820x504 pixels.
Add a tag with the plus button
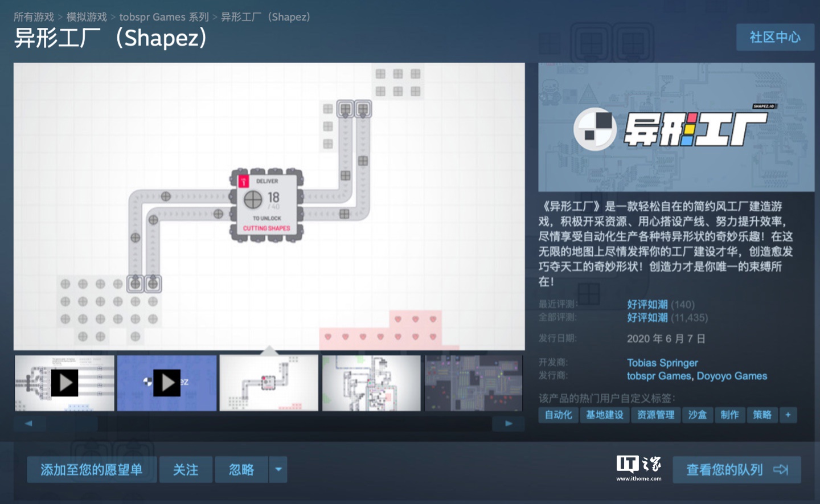pos(788,415)
